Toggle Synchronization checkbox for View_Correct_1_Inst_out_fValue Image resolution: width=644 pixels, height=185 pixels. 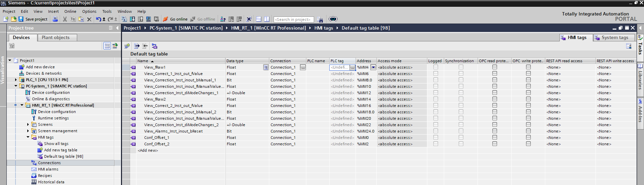pyautogui.click(x=461, y=74)
